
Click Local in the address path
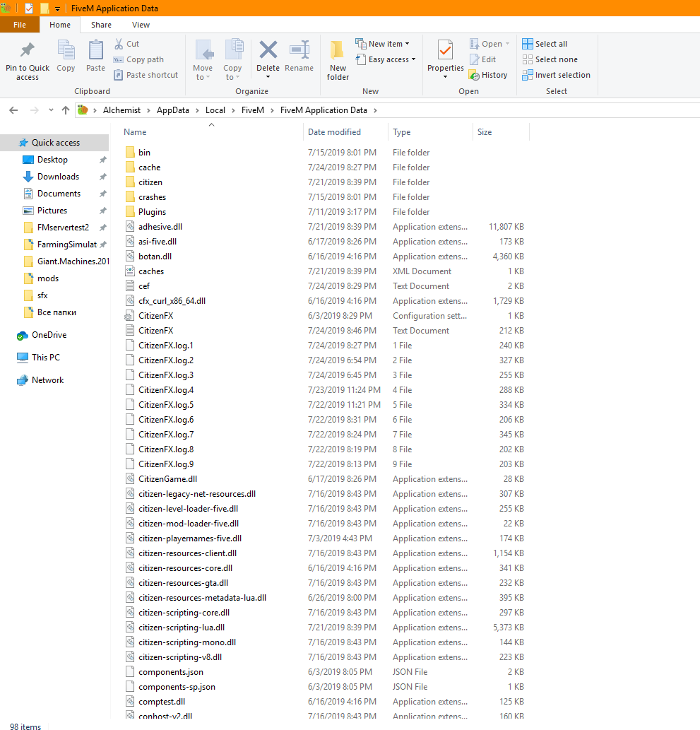(215, 110)
